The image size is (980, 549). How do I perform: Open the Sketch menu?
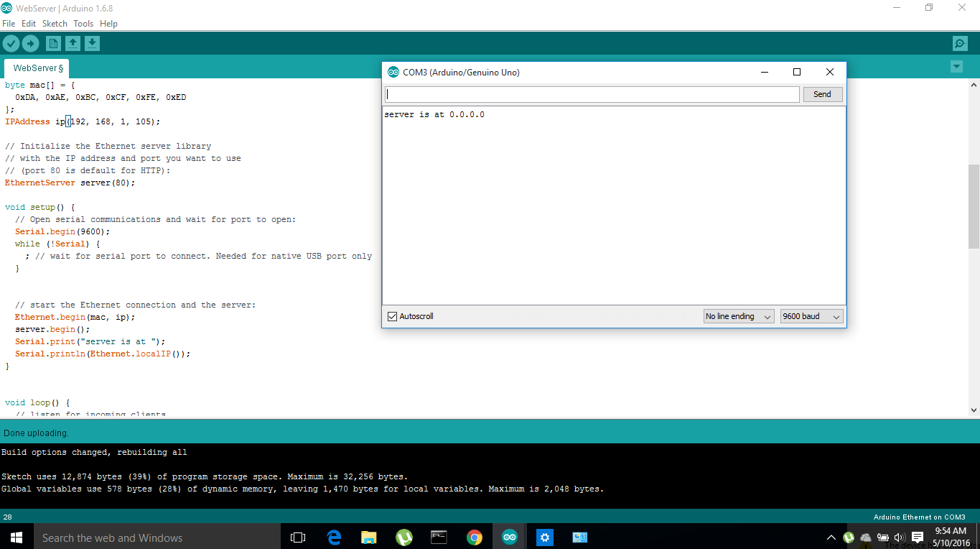point(55,24)
